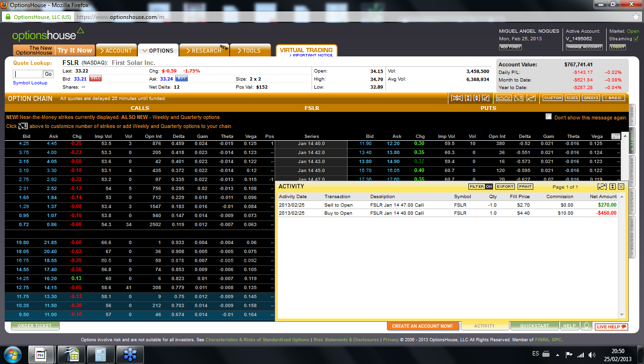Select the OPTIONS tab
Image resolution: width=644 pixels, height=364 pixels.
[158, 50]
